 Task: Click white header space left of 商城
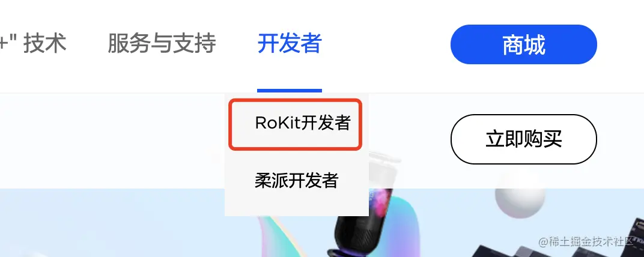[386, 44]
